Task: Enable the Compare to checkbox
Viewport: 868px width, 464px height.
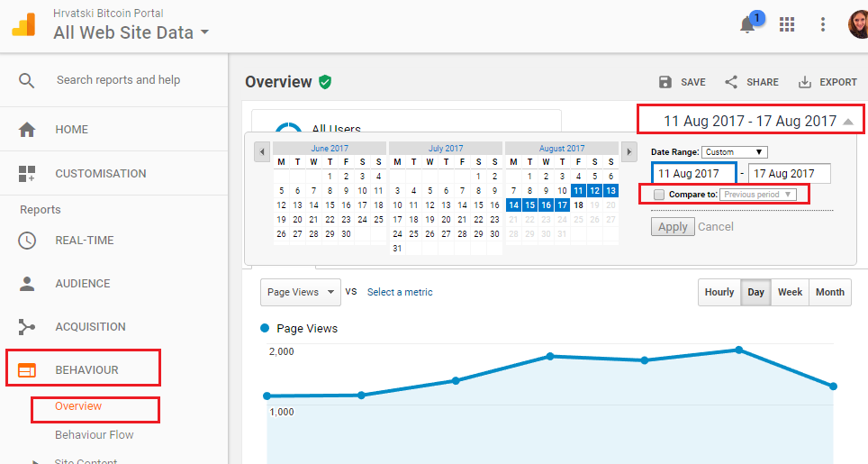Action: [659, 195]
